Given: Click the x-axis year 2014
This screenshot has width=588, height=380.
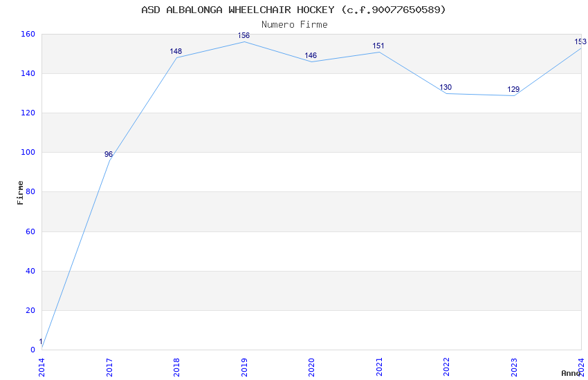Looking at the screenshot, I should click(x=42, y=368).
